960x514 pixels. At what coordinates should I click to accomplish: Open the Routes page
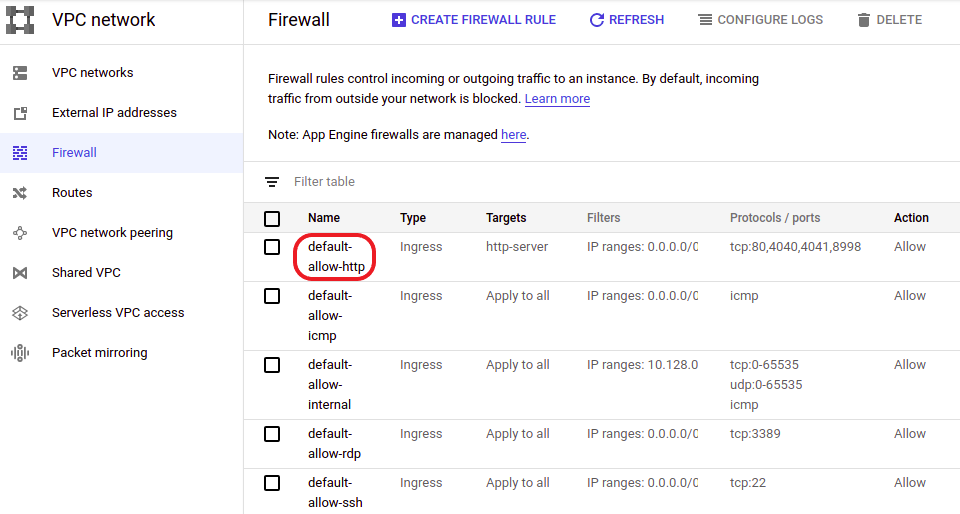[x=72, y=193]
